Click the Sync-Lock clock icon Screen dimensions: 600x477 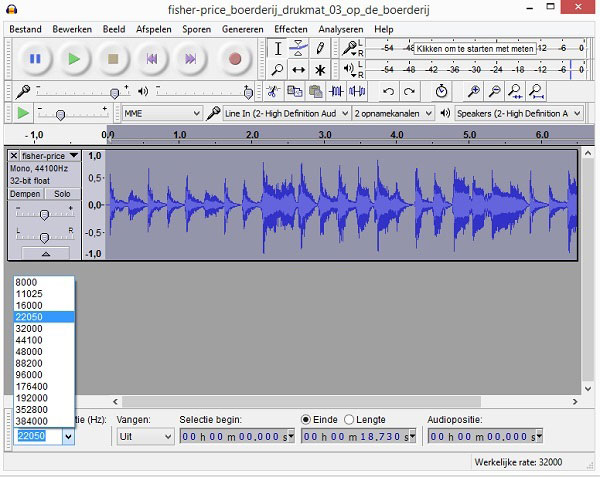click(441, 91)
